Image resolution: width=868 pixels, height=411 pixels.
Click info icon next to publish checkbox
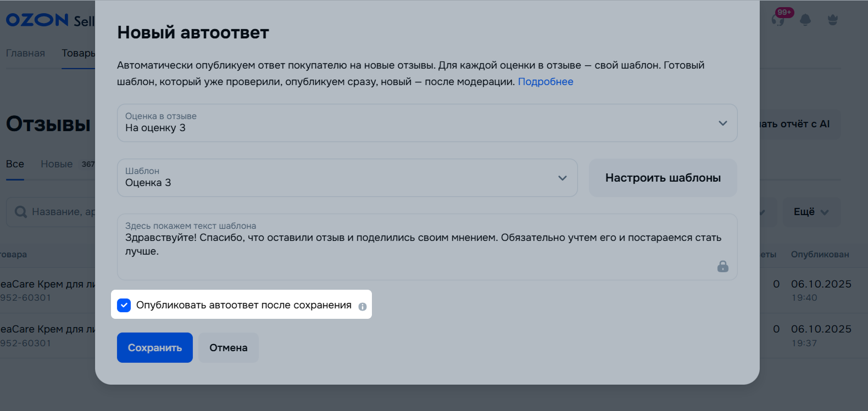pyautogui.click(x=363, y=307)
